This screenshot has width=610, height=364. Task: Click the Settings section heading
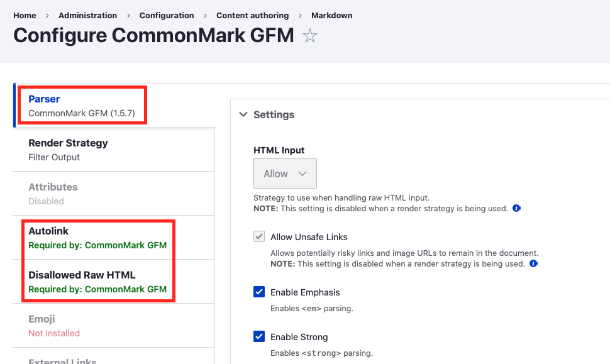274,114
